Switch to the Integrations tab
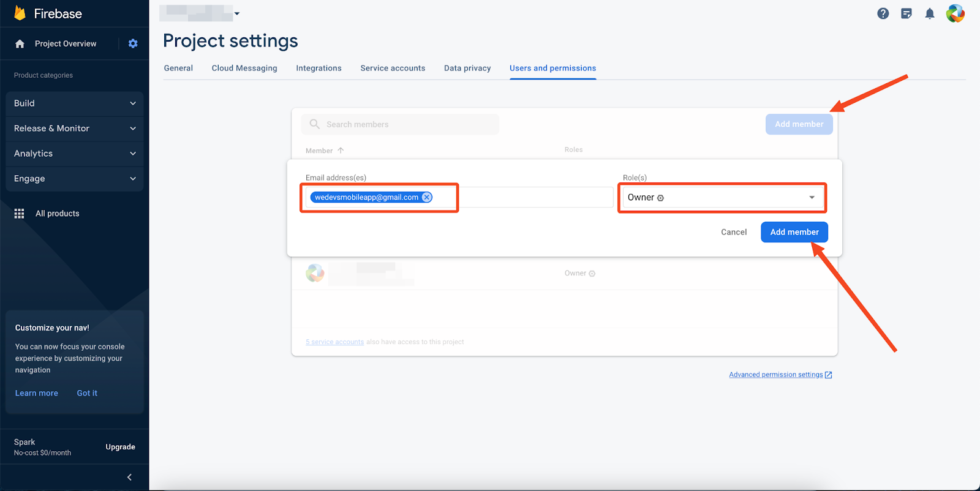The height and width of the screenshot is (491, 980). click(318, 68)
